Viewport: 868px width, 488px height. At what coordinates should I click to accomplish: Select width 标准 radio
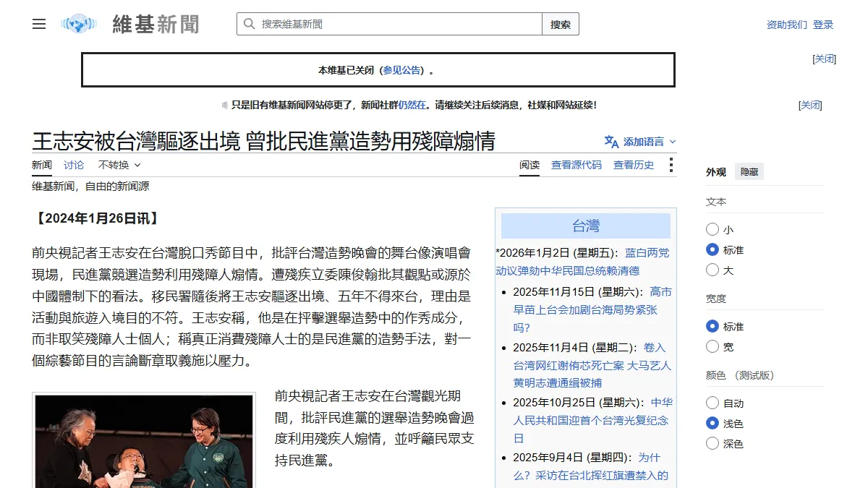[712, 326]
